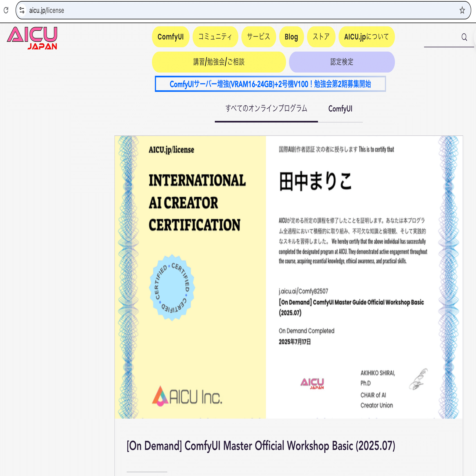The width and height of the screenshot is (476, 476).
Task: Open the ComfyUIサーバー増強 announcement banner
Action: click(x=270, y=84)
